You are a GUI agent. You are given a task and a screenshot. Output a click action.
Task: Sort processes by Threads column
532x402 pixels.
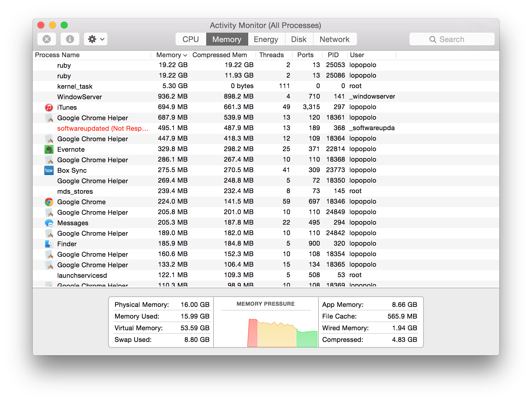[x=271, y=55]
